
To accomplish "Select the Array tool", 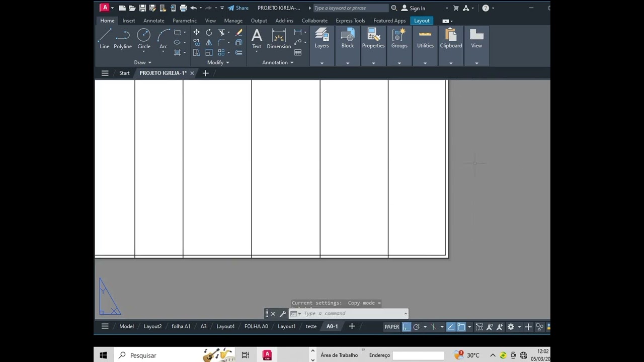I will coord(221,52).
